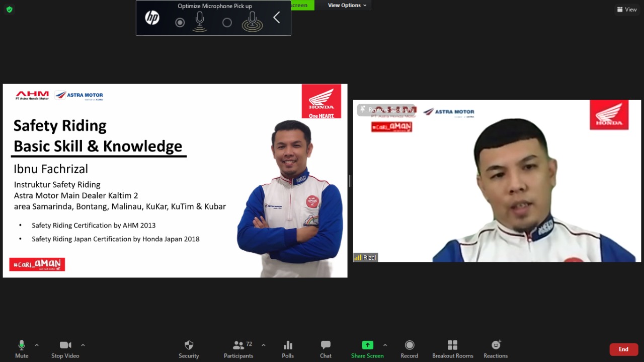Click Rizal's video tile
644x362 pixels.
click(x=497, y=181)
